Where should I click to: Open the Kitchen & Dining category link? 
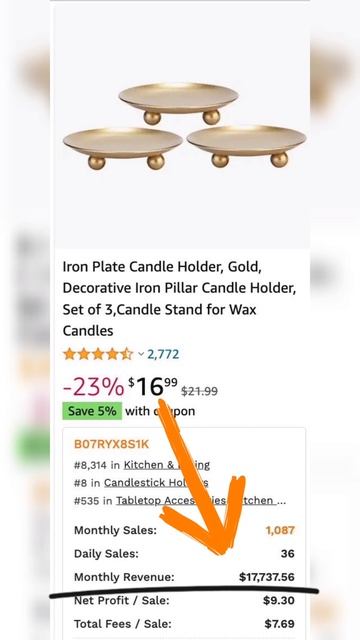[167, 464]
